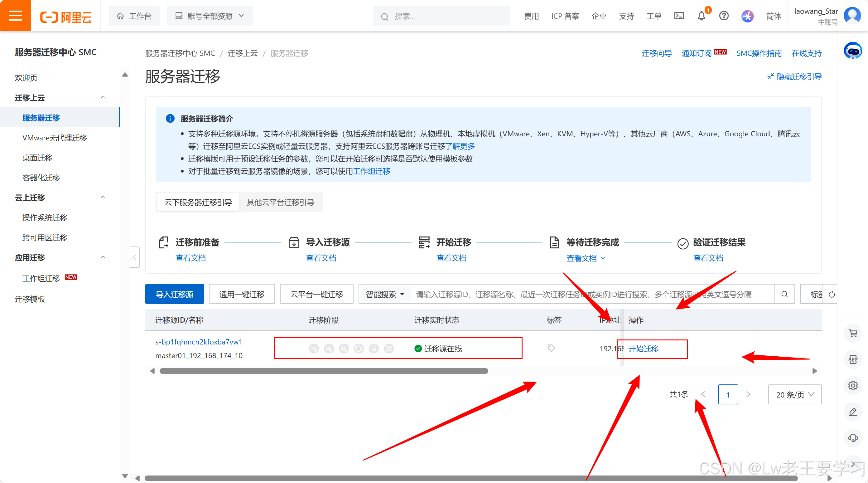This screenshot has height=483, width=868.
Task: Open the edit feedback pencil icon
Action: click(853, 412)
